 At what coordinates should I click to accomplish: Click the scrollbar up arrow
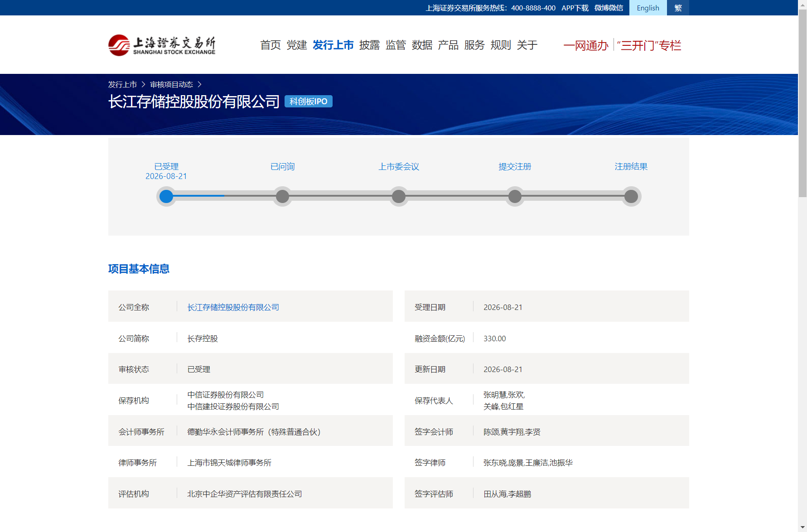[802, 4]
